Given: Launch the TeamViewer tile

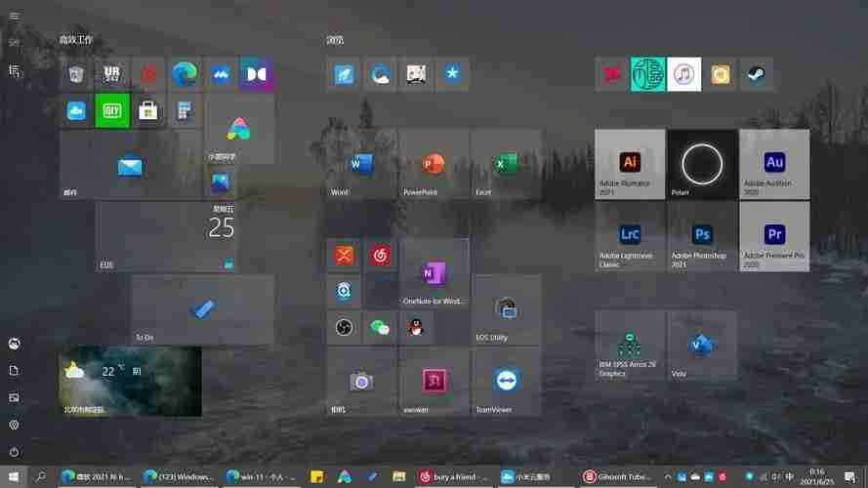Looking at the screenshot, I should [506, 382].
